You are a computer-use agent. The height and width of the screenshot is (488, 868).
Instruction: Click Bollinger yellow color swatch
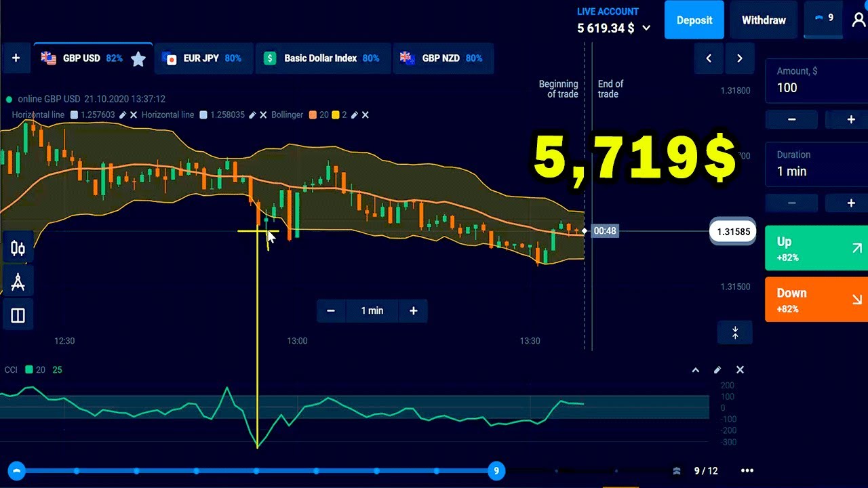click(335, 115)
